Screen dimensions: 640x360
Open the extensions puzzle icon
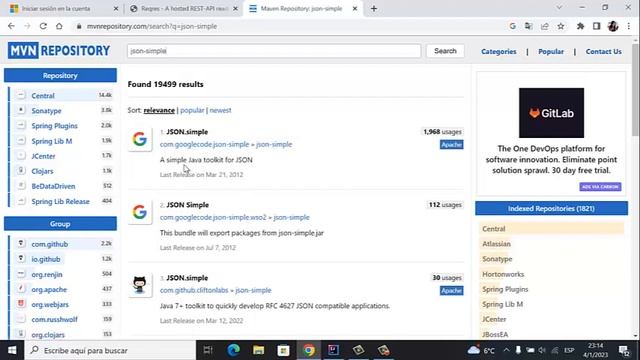580,26
